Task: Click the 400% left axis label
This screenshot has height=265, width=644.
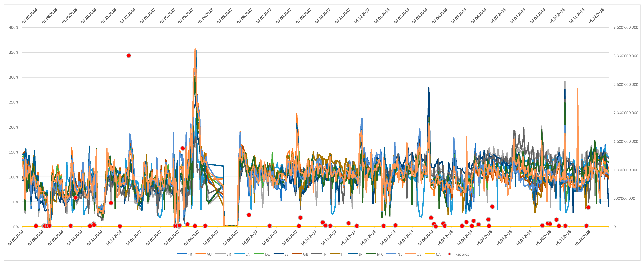Action: click(14, 28)
